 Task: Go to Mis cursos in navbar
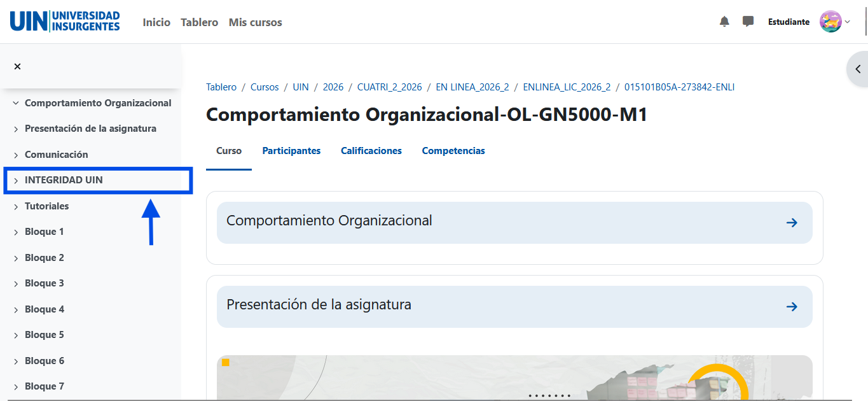(255, 22)
